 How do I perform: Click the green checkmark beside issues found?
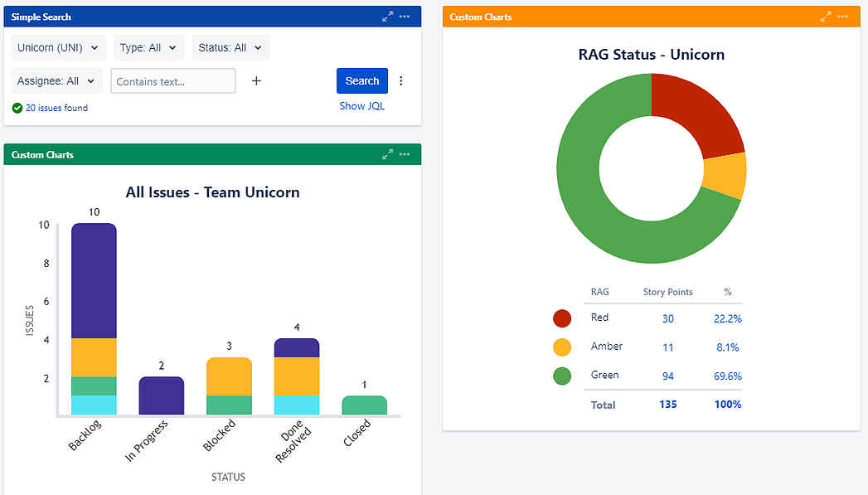pos(17,107)
